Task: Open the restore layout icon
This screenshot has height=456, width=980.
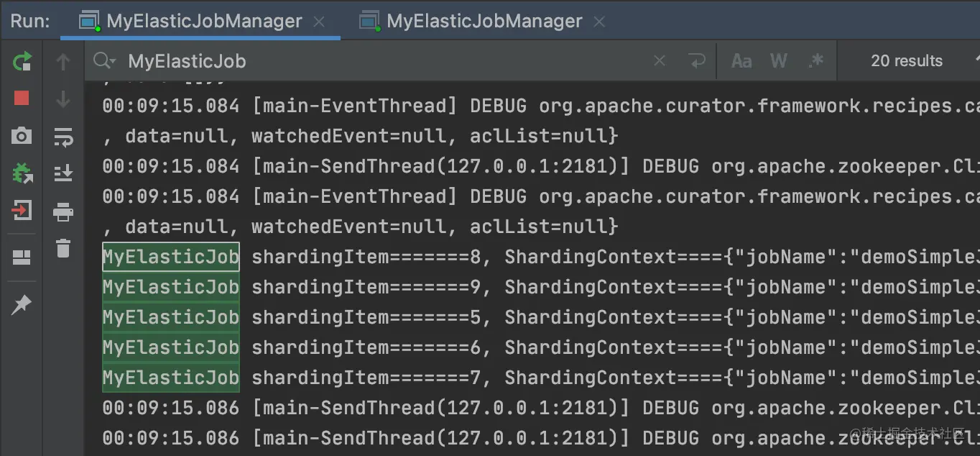Action: [22, 257]
